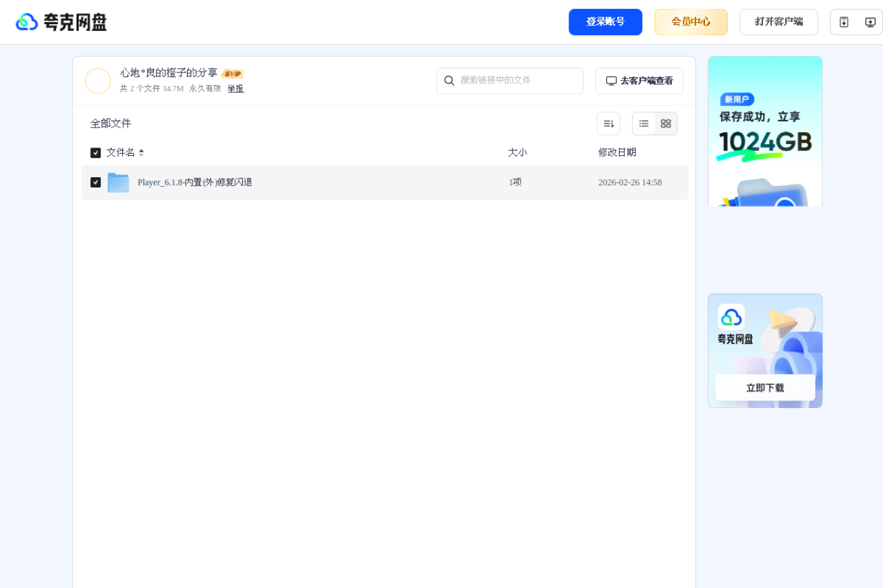
Task: Click the sort order icon above the file list
Action: (x=608, y=123)
